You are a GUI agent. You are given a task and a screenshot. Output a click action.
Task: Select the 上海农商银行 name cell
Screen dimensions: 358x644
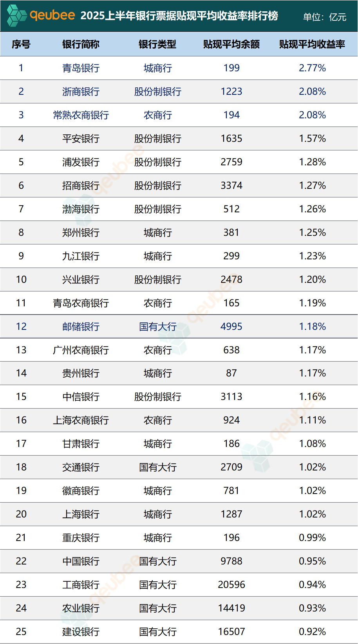(x=81, y=420)
